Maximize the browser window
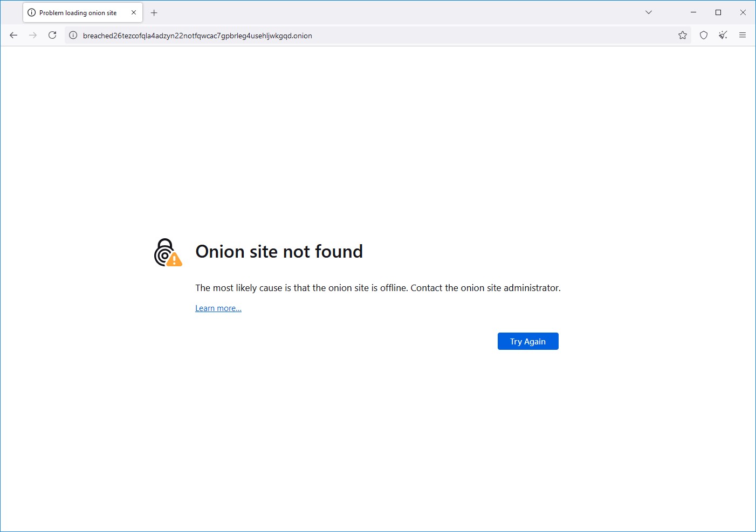The width and height of the screenshot is (756, 532). pyautogui.click(x=718, y=12)
